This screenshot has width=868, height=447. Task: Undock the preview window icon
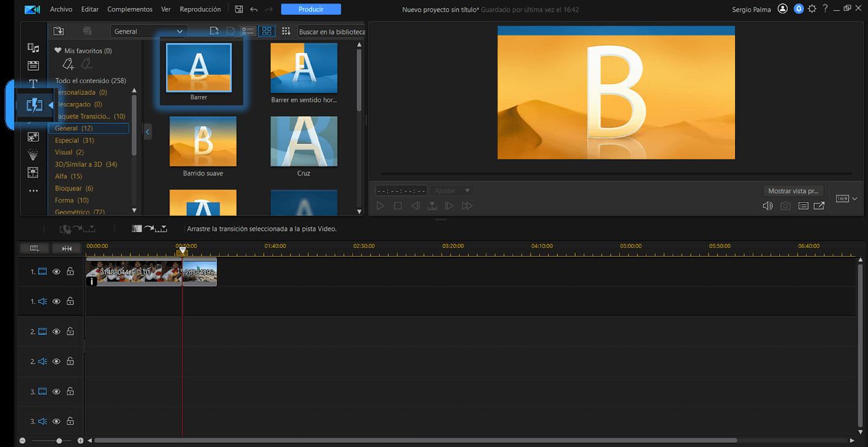pos(819,206)
